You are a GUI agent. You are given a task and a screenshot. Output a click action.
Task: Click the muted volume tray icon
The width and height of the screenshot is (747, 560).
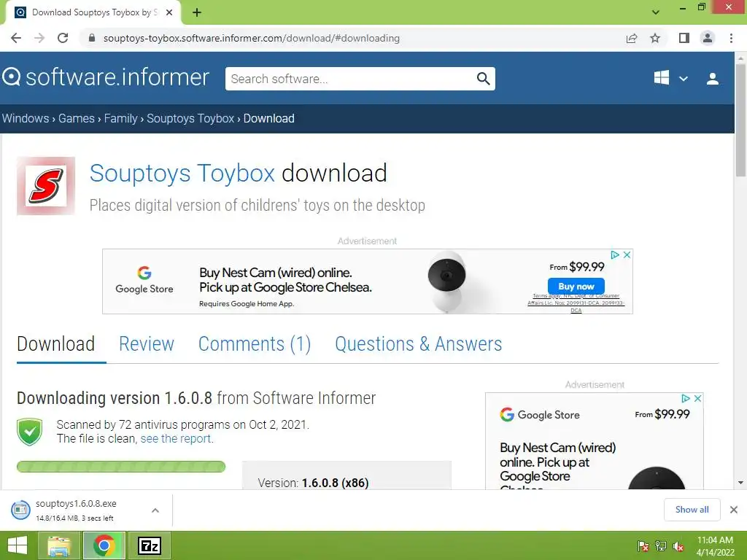[678, 546]
